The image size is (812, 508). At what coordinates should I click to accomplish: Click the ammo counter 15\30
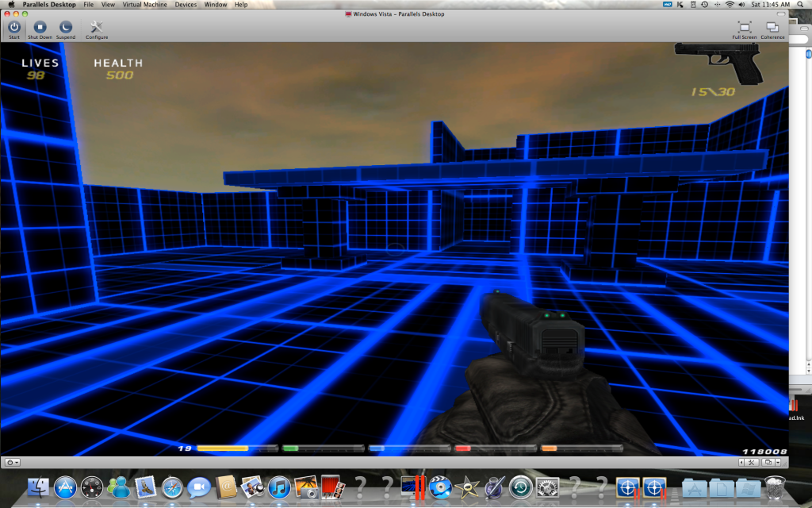713,92
